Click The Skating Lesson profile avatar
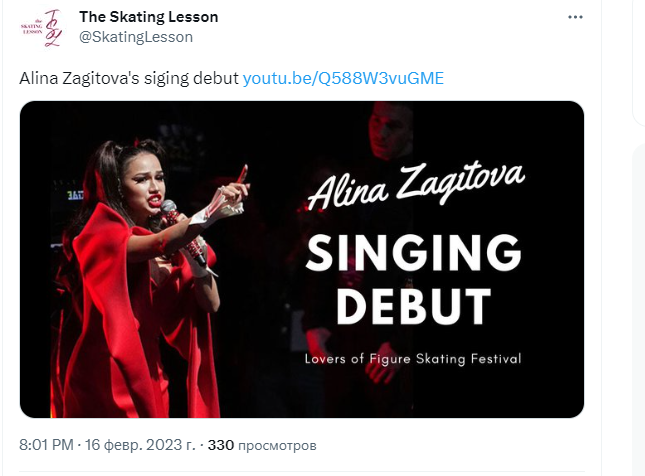Image resolution: width=645 pixels, height=476 pixels. (x=39, y=28)
